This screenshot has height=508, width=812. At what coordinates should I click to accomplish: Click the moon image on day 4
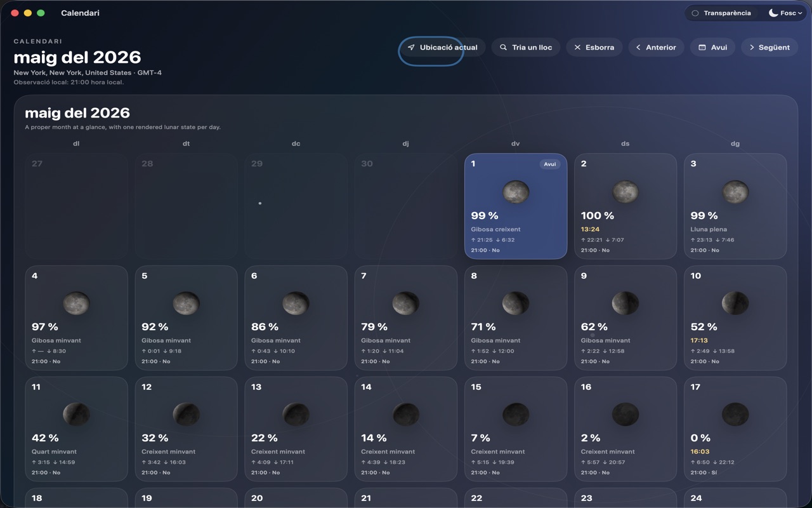(76, 304)
